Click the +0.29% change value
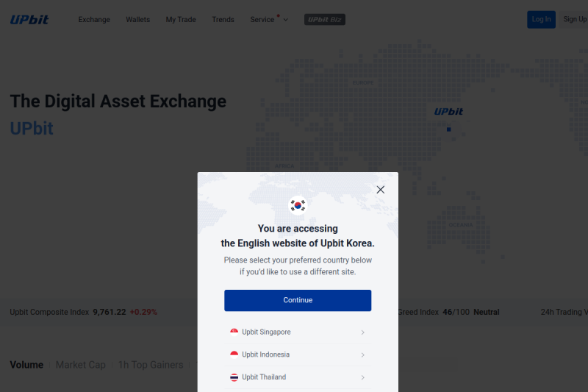The image size is (588, 392). pos(143,312)
